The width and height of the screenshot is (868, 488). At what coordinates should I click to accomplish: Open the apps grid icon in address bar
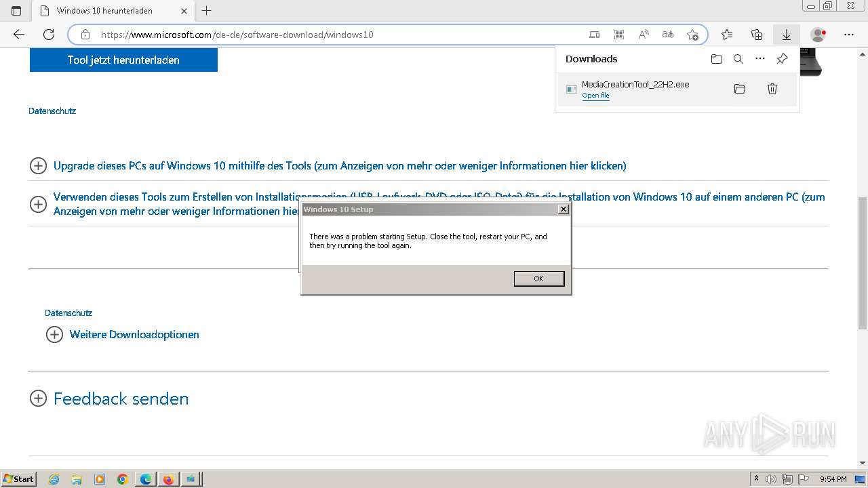coord(619,35)
